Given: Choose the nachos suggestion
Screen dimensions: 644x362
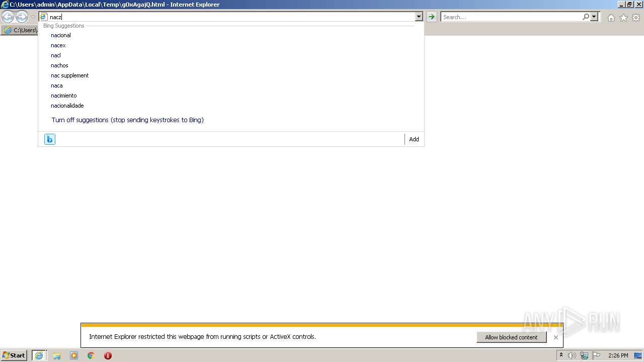Looking at the screenshot, I should [x=59, y=65].
